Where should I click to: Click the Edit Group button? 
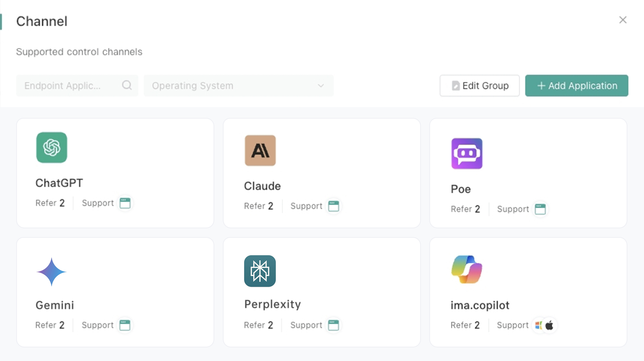click(x=480, y=85)
